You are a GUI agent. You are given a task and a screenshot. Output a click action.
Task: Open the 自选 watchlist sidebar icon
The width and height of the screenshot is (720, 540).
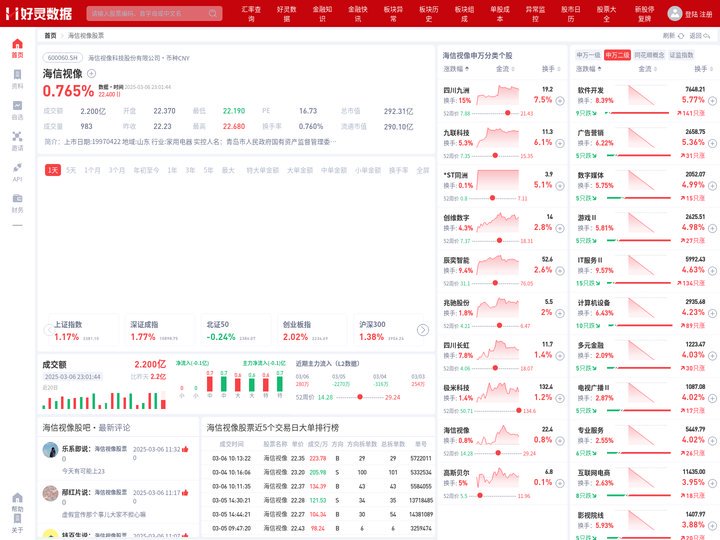coord(17,110)
